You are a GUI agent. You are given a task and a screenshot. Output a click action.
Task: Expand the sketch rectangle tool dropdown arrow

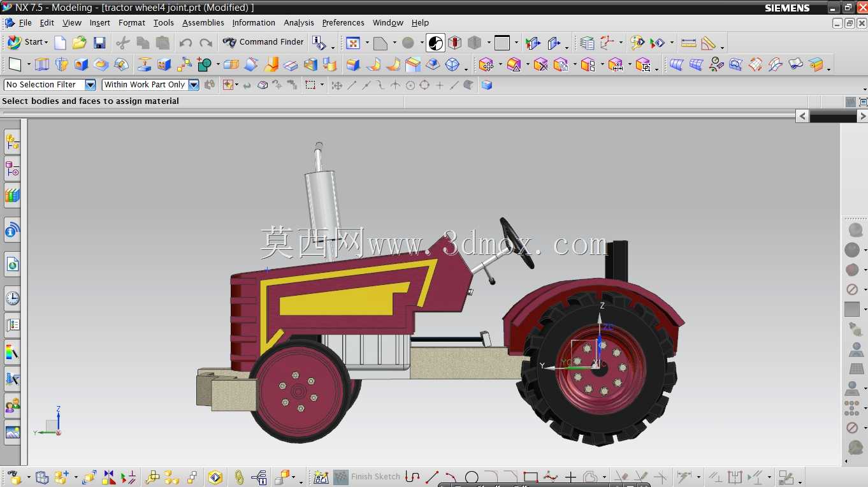[x=29, y=64]
